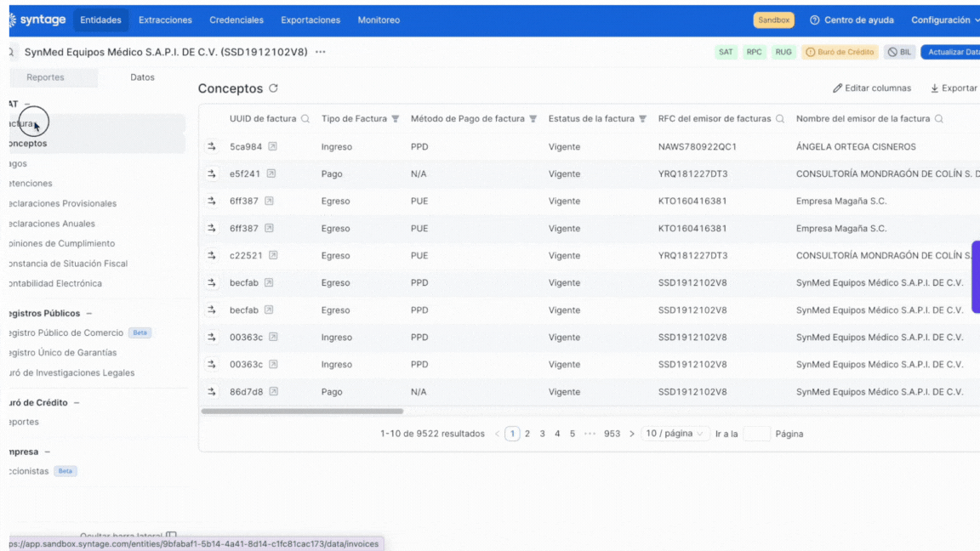Search by UUID de factura
Screen dimensions: 980x551
click(x=305, y=119)
